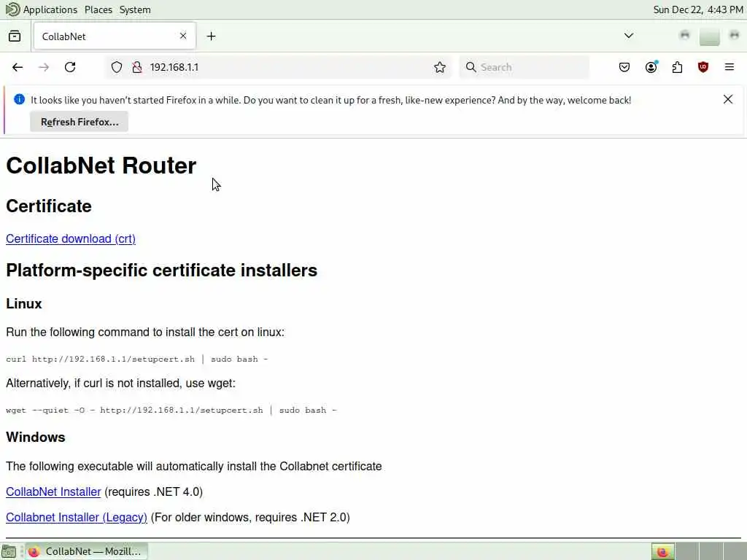Click the CollabNet Router heading
Screen dimensions: 747x560
coord(101,166)
